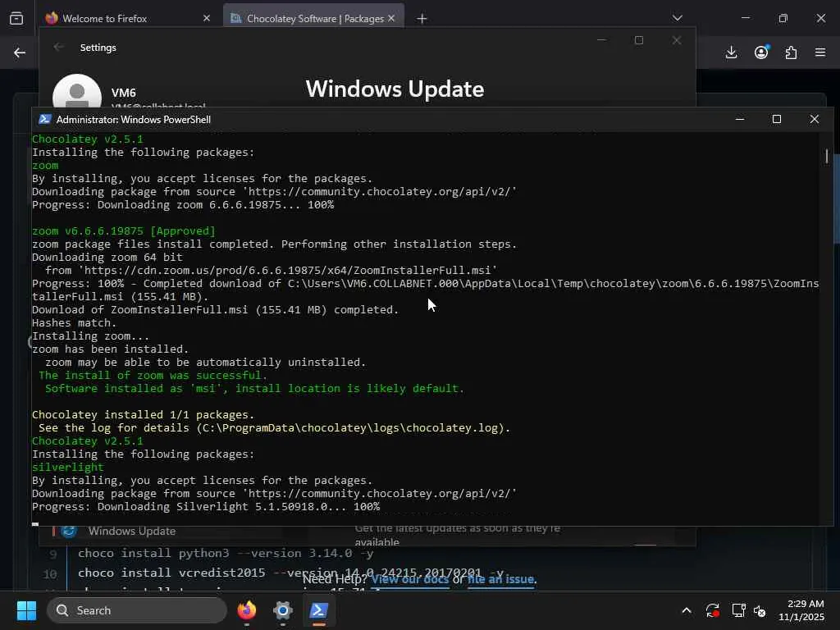Click the PowerShell vertical scrollbar thumb

tap(827, 157)
